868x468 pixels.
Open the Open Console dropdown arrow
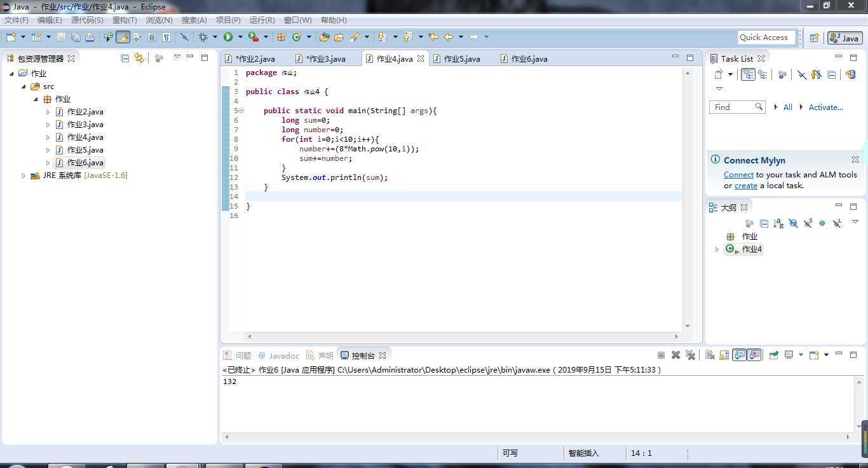(826, 355)
